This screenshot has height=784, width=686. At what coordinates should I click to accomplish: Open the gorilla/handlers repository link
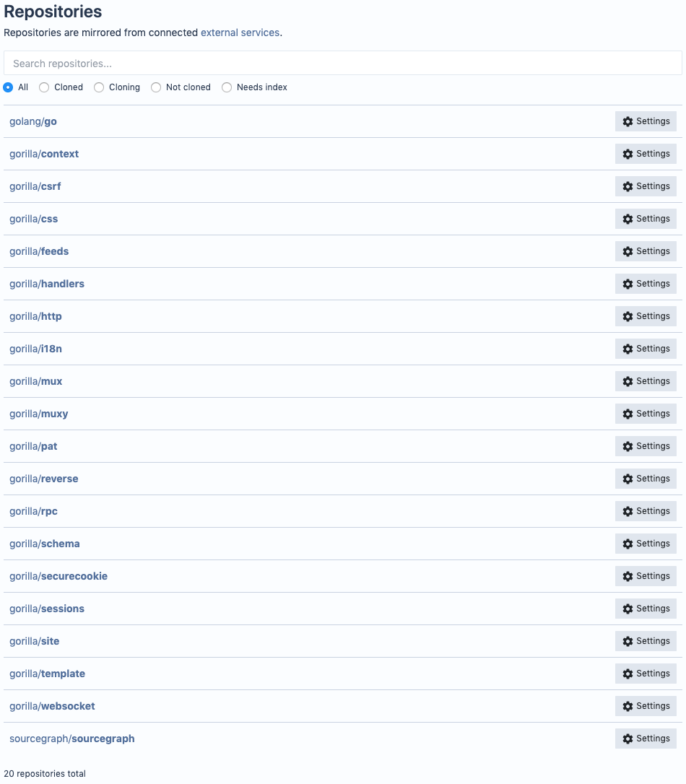pyautogui.click(x=47, y=284)
